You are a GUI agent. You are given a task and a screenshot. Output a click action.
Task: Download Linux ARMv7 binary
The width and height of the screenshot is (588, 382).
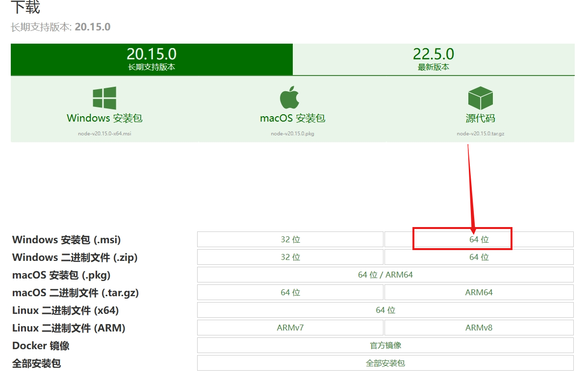(290, 328)
